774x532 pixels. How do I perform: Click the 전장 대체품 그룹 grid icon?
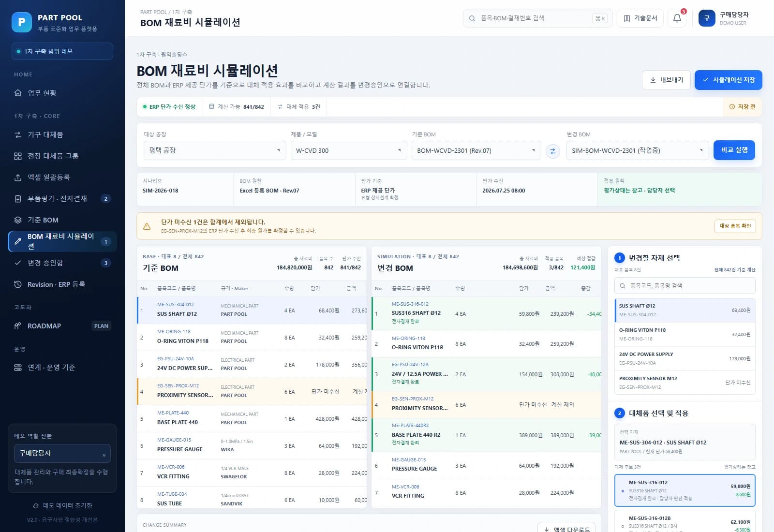click(18, 156)
